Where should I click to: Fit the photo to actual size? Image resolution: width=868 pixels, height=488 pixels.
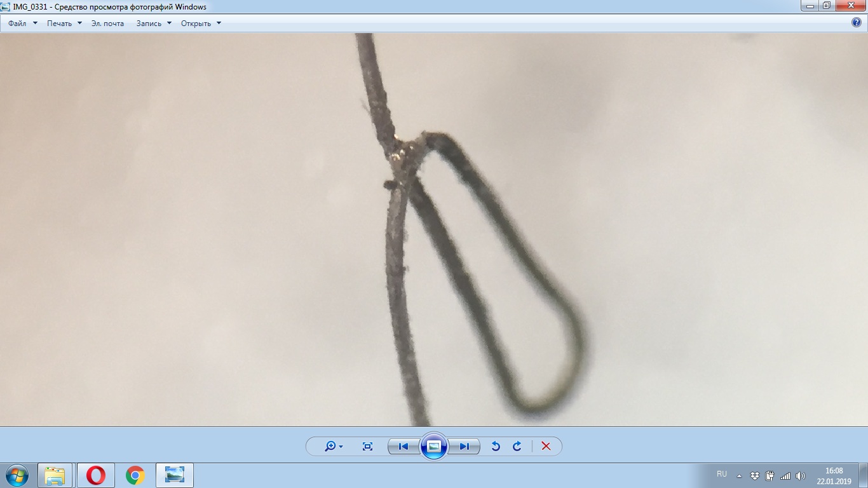coord(367,446)
